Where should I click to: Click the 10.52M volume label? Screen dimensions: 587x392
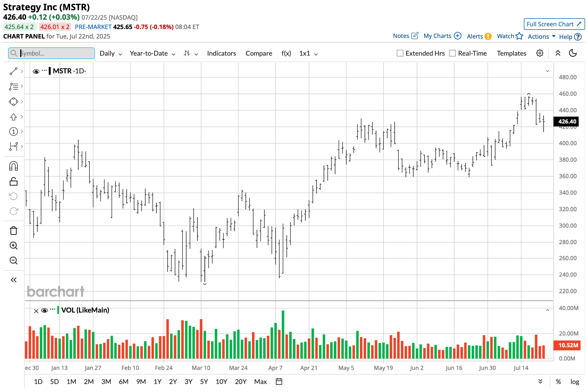click(x=567, y=345)
